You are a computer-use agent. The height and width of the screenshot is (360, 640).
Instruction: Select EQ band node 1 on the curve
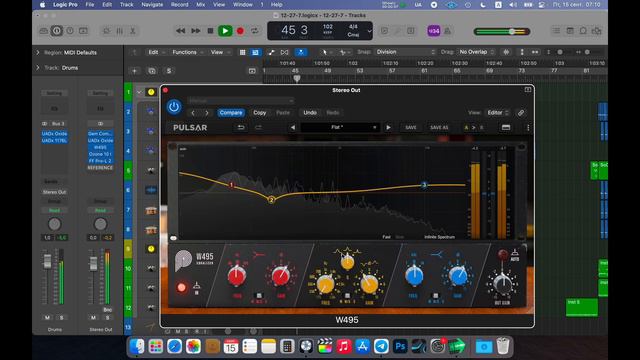pyautogui.click(x=231, y=185)
